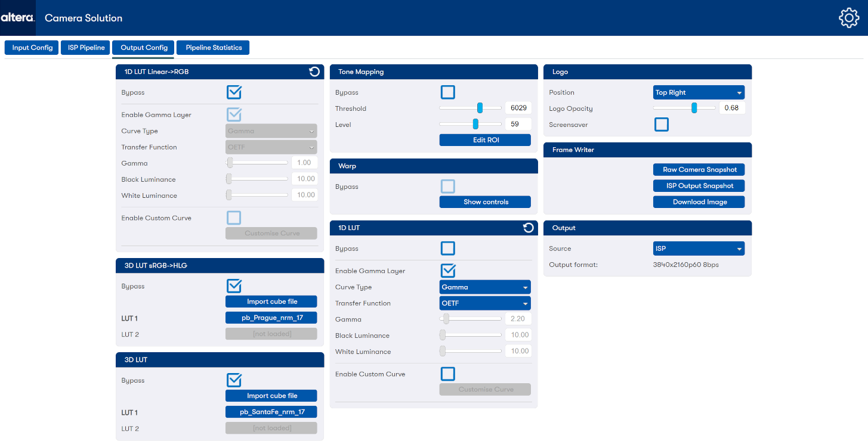This screenshot has height=441, width=868.
Task: Click the Edit ROI button
Action: (x=484, y=140)
